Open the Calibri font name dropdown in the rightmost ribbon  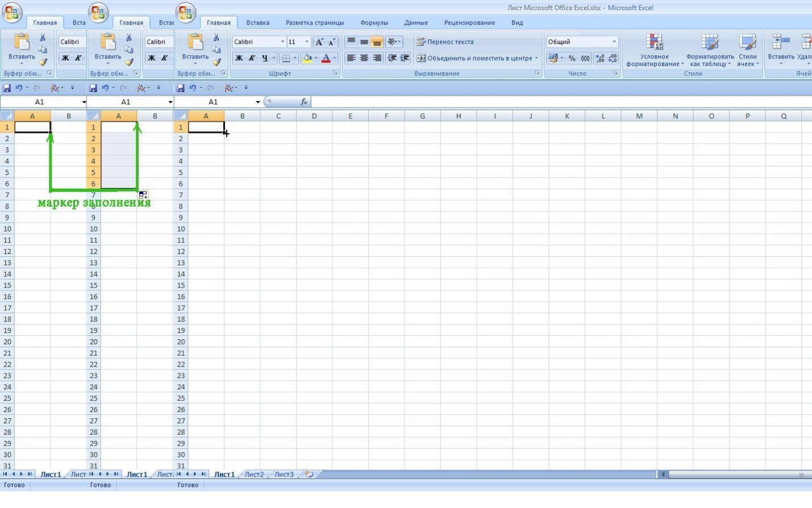(x=282, y=41)
